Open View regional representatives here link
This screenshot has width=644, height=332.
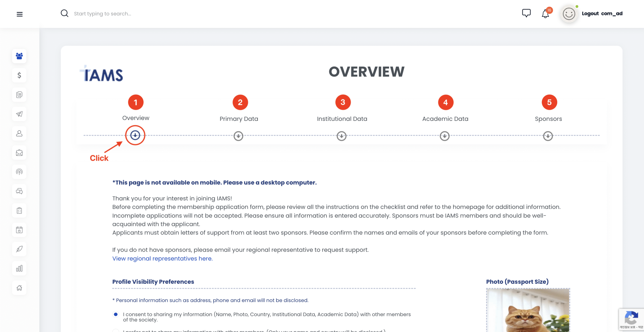[162, 258]
